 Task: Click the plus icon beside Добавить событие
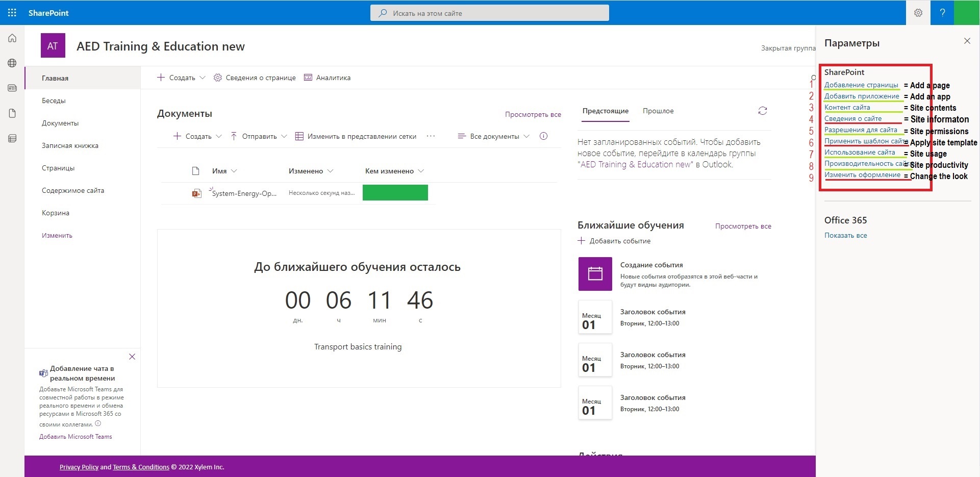(x=582, y=241)
